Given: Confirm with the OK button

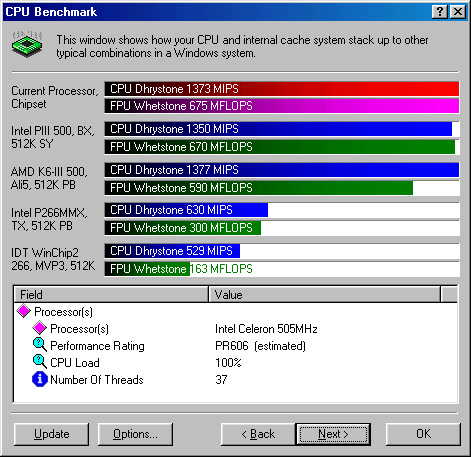Looking at the screenshot, I should click(x=423, y=434).
